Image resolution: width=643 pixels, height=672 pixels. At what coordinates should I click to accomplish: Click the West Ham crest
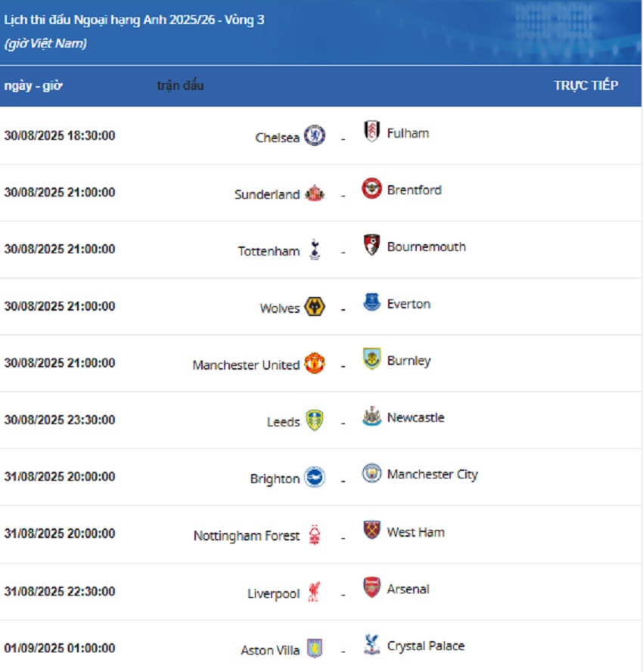[371, 530]
